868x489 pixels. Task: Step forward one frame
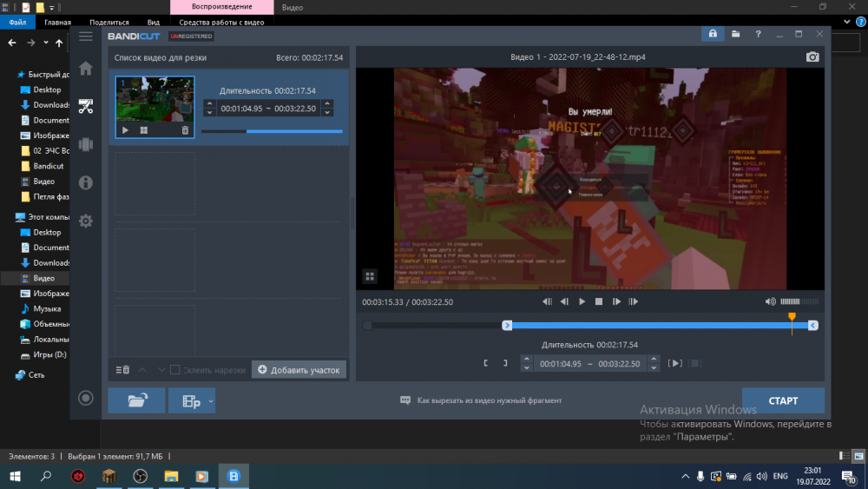(616, 301)
